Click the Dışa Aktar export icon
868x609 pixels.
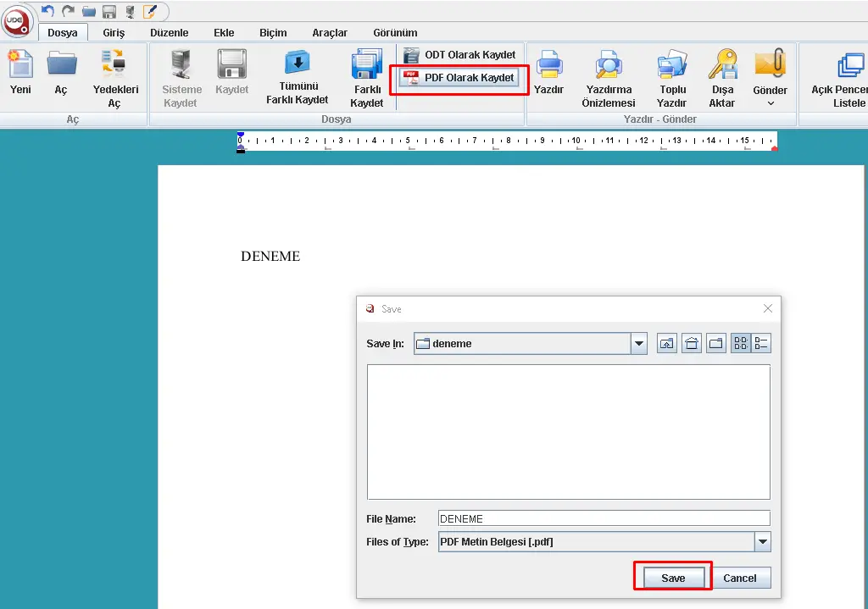pyautogui.click(x=722, y=77)
